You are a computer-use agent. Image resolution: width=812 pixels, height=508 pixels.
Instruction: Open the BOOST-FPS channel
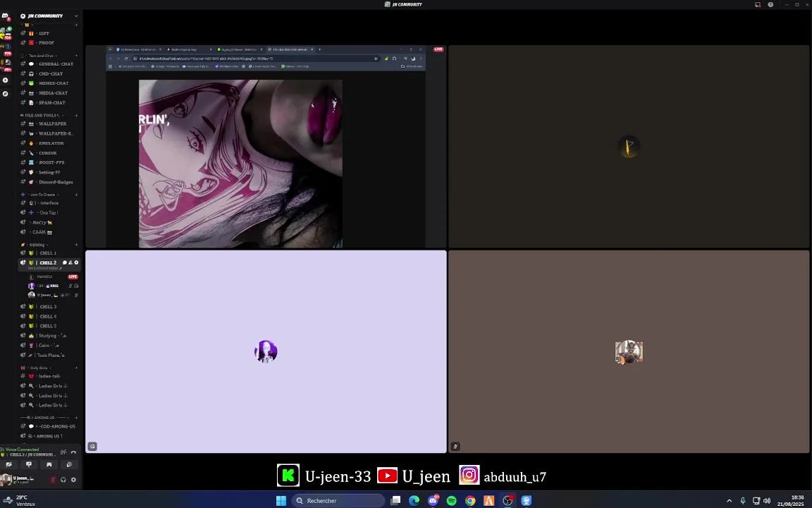click(x=49, y=162)
